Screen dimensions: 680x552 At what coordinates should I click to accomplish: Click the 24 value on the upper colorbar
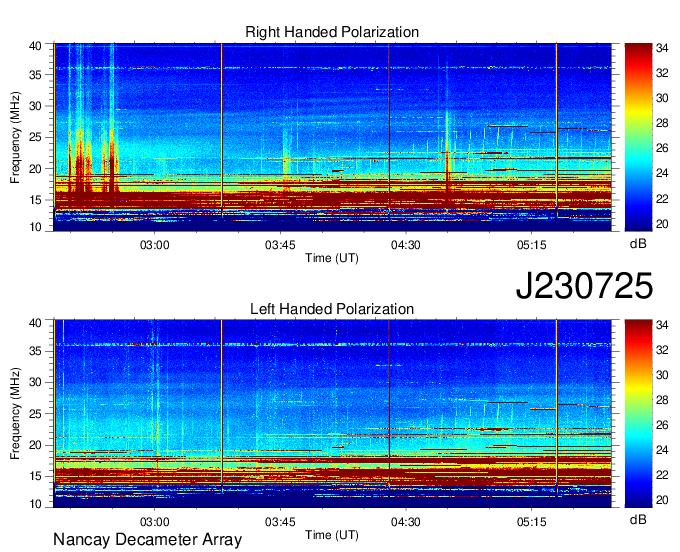coord(662,173)
